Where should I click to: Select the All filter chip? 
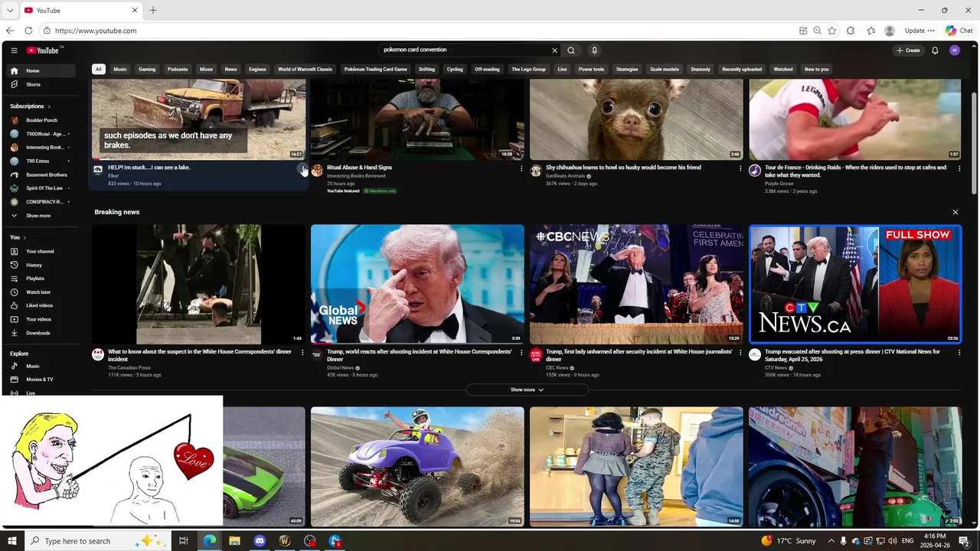pos(98,69)
